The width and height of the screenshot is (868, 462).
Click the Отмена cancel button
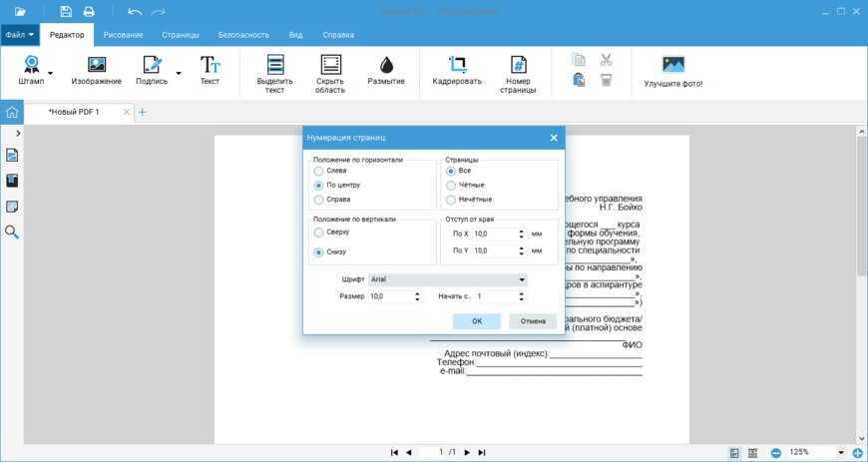(533, 321)
